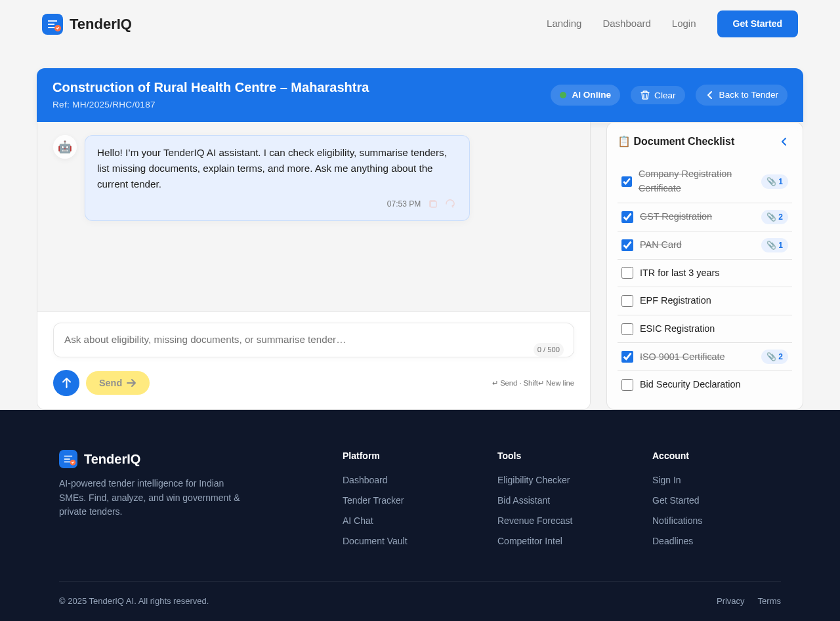
Task: Click the TenderIQ footer brand name
Action: click(x=112, y=459)
